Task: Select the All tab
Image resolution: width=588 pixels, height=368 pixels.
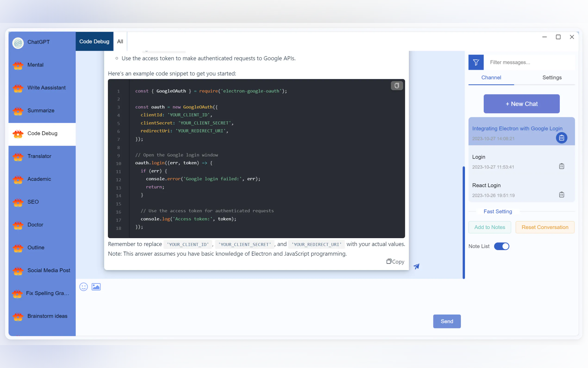Action: (120, 41)
